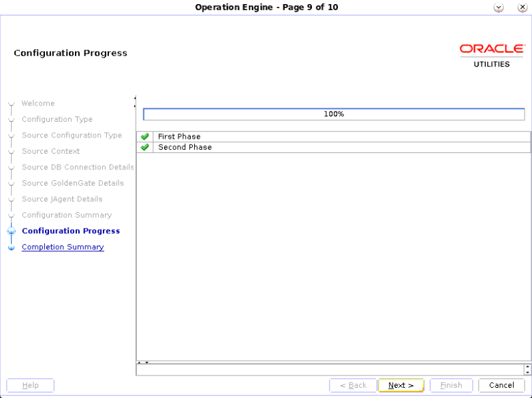Image resolution: width=532 pixels, height=398 pixels.
Task: Click green checkmark beside Second Phase
Action: [145, 147]
